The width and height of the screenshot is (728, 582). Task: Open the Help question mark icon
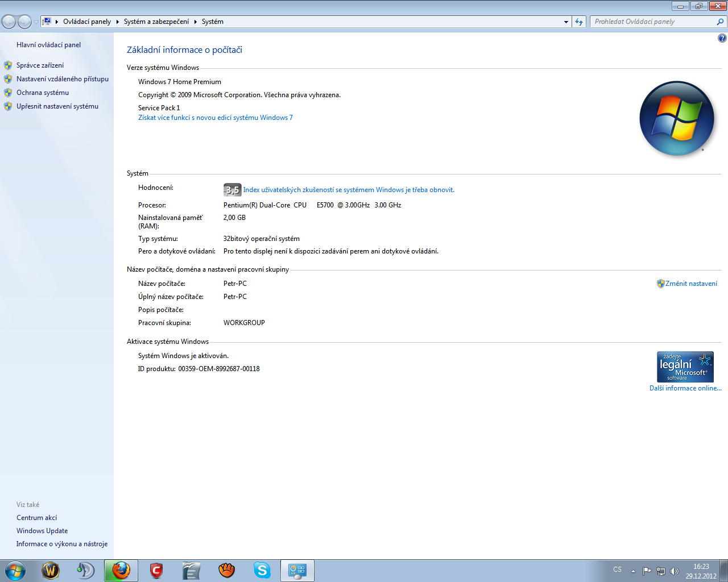(722, 38)
